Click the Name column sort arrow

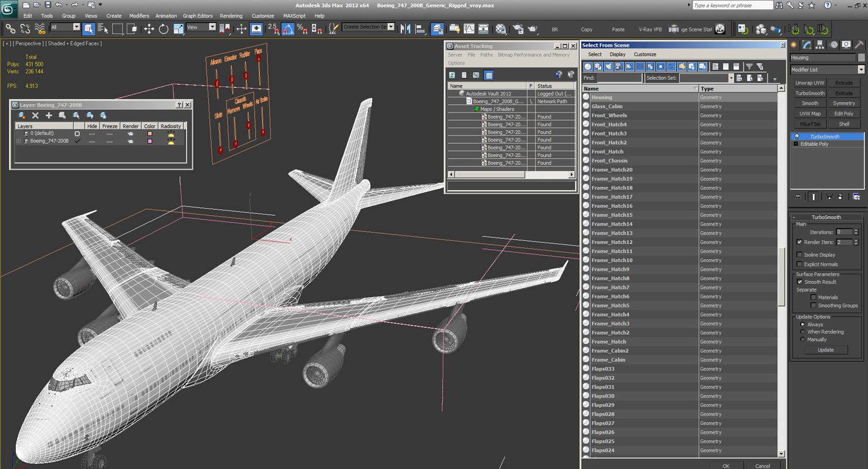coord(695,89)
